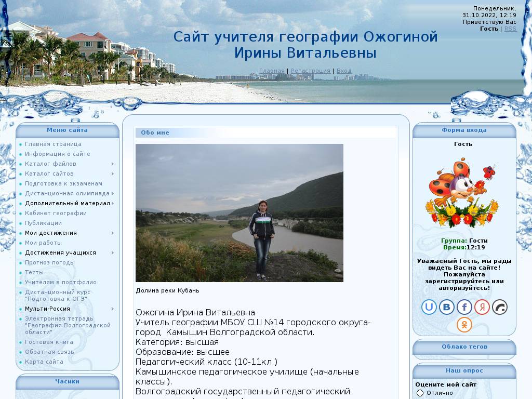
Task: Log in with the uID 'U' icon
Action: (429, 307)
